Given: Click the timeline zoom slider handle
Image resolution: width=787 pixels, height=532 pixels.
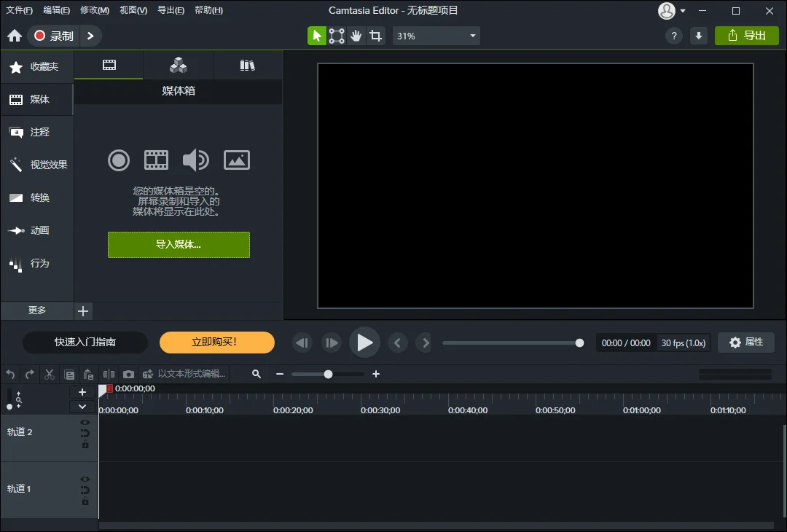Looking at the screenshot, I should tap(328, 374).
